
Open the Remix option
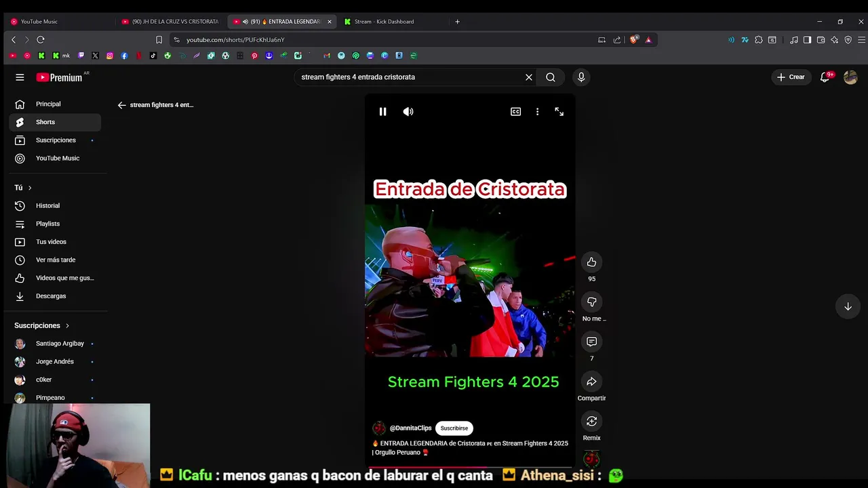coord(591,422)
